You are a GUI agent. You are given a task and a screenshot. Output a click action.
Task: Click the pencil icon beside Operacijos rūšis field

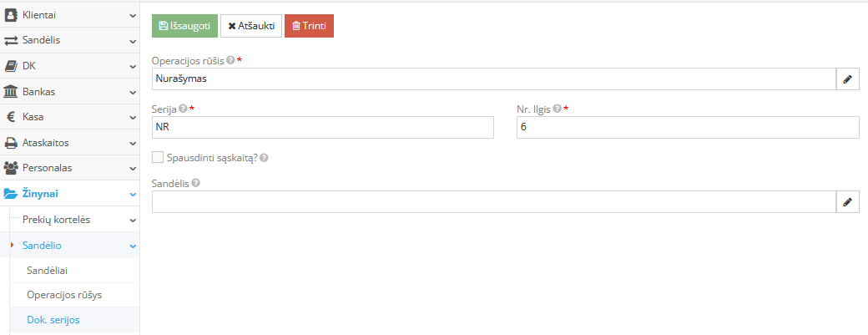847,79
